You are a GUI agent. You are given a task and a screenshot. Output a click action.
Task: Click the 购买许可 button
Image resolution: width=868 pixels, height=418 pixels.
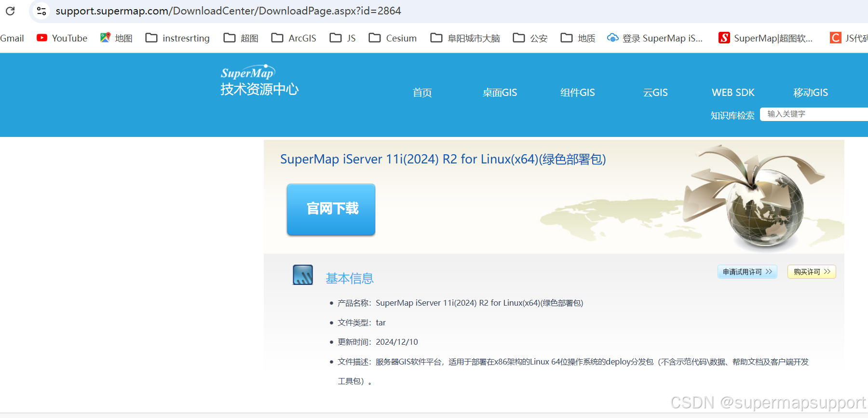pos(812,272)
